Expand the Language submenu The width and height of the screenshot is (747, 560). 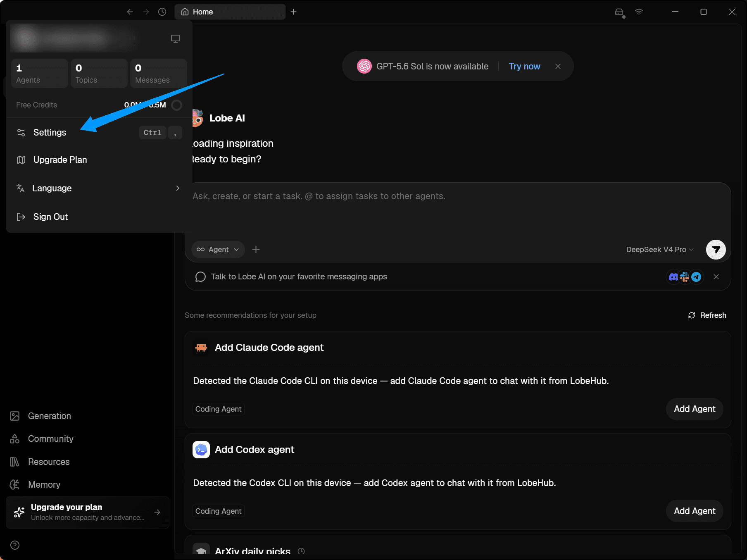point(99,188)
